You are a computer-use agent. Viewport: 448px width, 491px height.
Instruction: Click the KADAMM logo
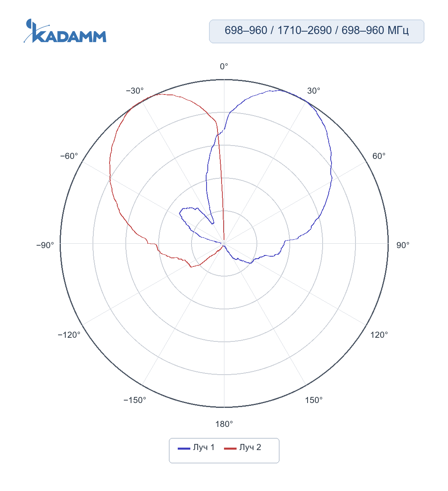click(x=65, y=31)
